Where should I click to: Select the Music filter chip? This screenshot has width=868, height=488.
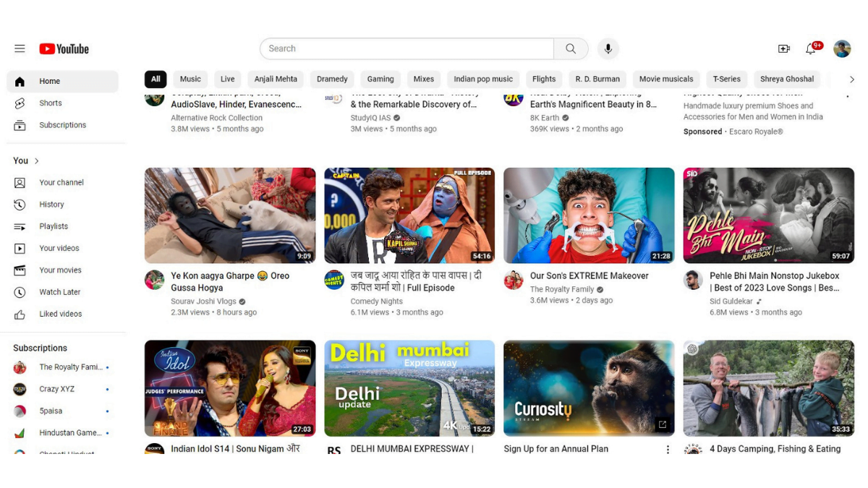pos(190,80)
